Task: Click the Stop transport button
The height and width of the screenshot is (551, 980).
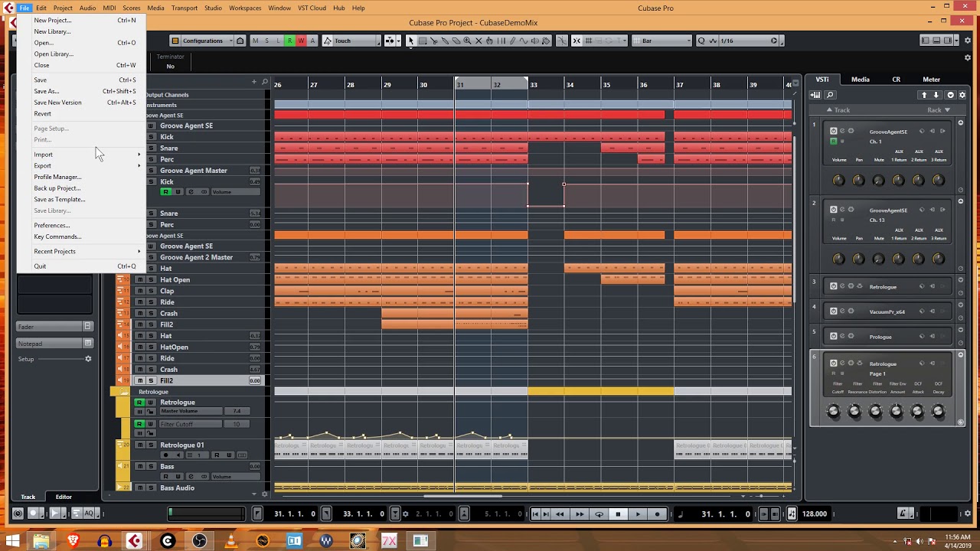Action: (x=618, y=514)
